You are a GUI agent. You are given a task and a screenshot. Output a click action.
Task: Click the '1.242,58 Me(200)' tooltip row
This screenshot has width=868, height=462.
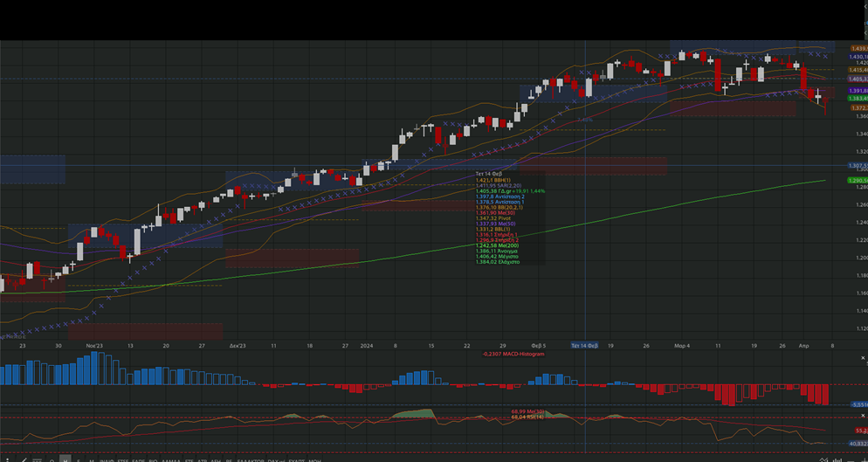(497, 245)
